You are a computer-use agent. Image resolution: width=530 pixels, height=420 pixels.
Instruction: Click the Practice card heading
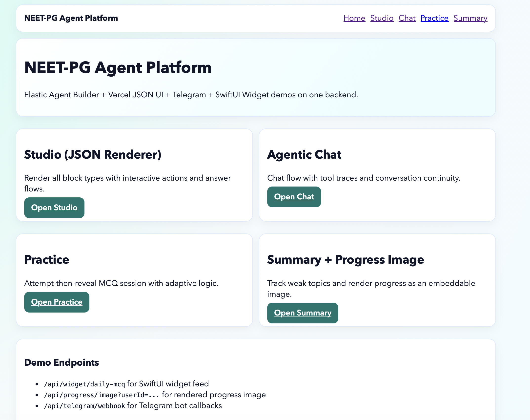pyautogui.click(x=47, y=260)
